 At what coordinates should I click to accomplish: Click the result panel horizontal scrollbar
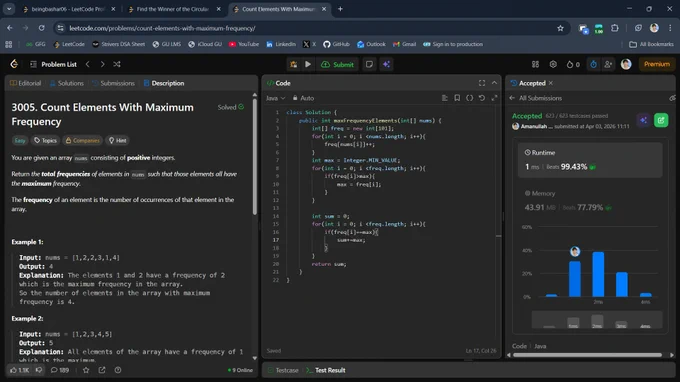tap(588, 355)
